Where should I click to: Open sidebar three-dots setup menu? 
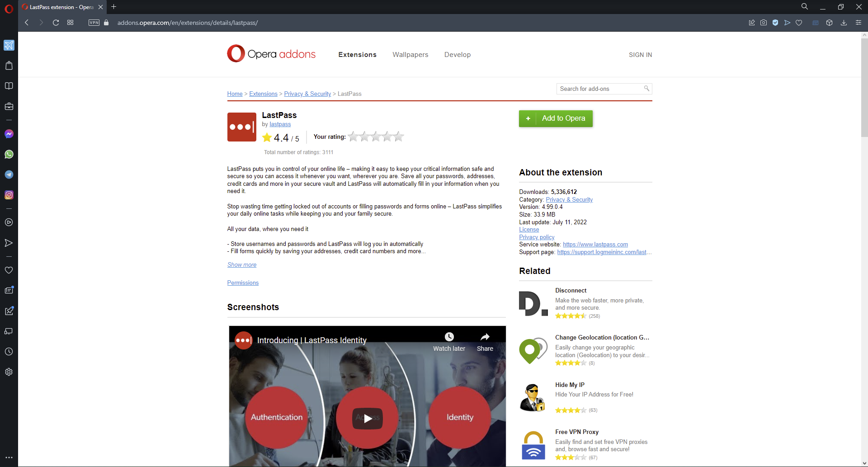(9, 458)
